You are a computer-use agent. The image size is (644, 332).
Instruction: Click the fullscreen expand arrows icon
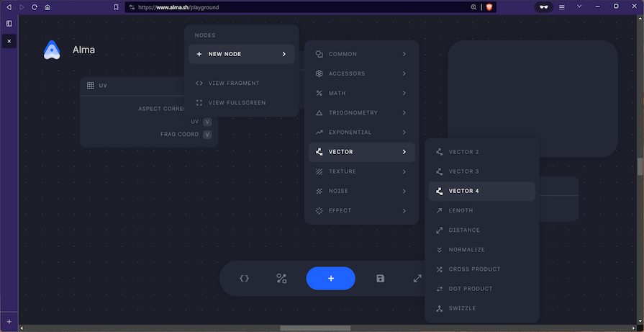click(x=417, y=278)
